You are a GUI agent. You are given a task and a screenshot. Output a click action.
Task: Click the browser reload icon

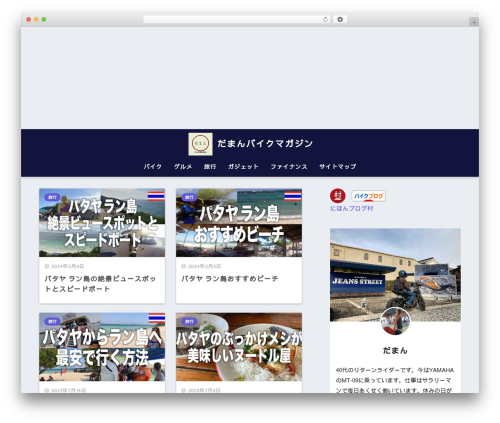pos(325,20)
